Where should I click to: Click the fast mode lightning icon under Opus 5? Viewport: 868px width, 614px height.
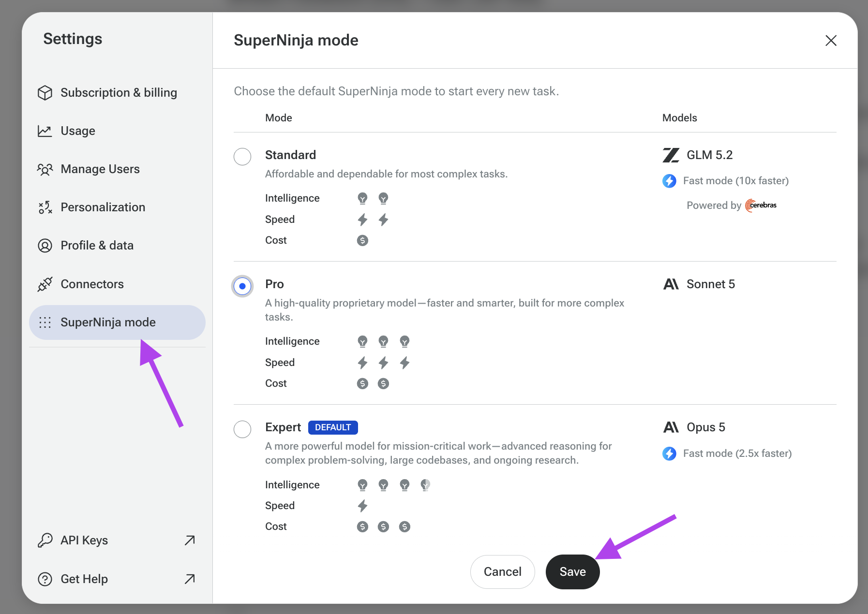click(x=670, y=453)
